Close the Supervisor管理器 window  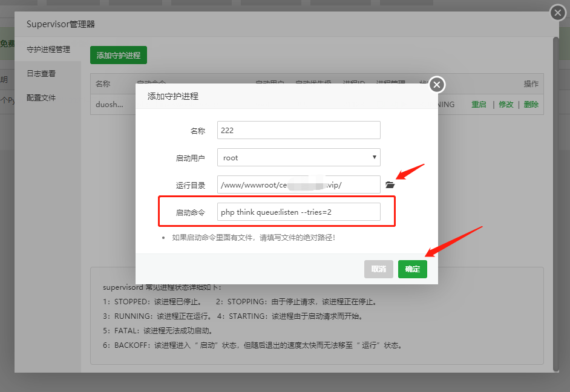point(558,13)
